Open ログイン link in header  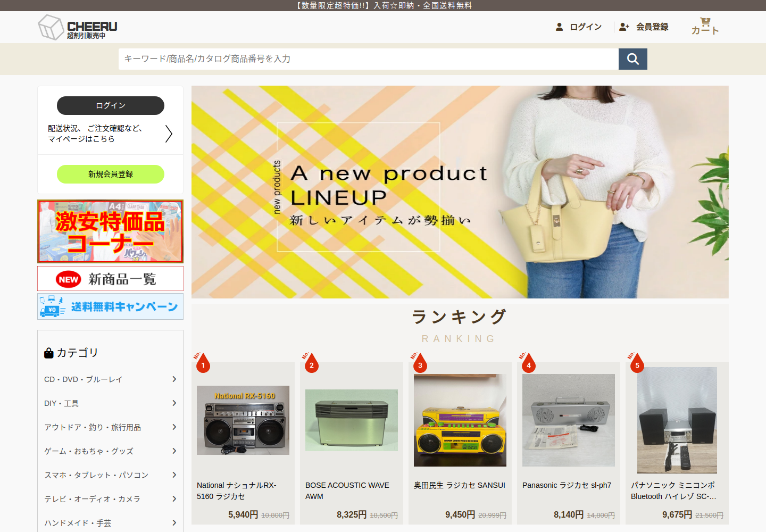pyautogui.click(x=586, y=27)
